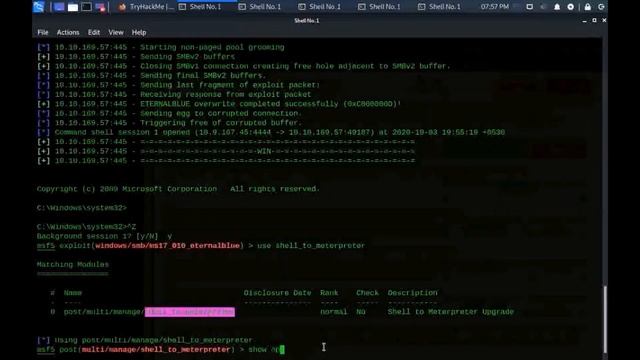This screenshot has height=360, width=640.
Task: Click the 'Copyright (c) 2009 Microsoft Corporation' line
Action: [x=178, y=189]
